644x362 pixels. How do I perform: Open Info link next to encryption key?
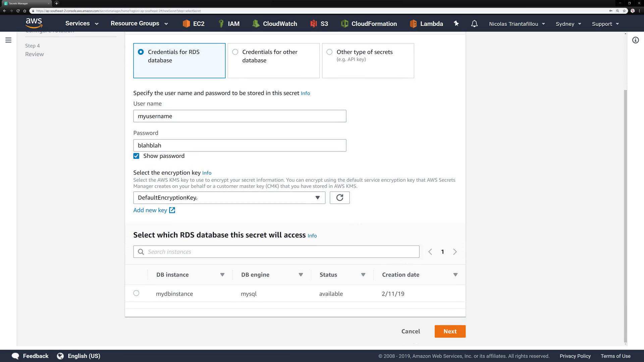click(207, 173)
